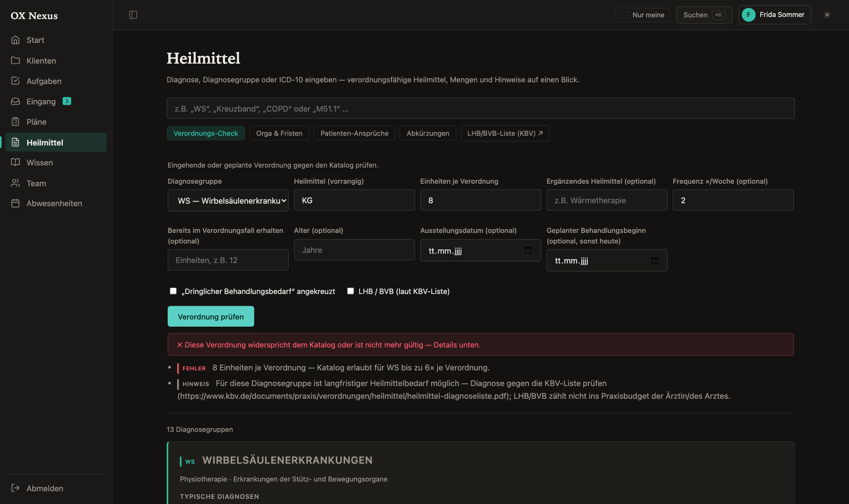
Task: Switch theme with the sun icon
Action: point(827,15)
